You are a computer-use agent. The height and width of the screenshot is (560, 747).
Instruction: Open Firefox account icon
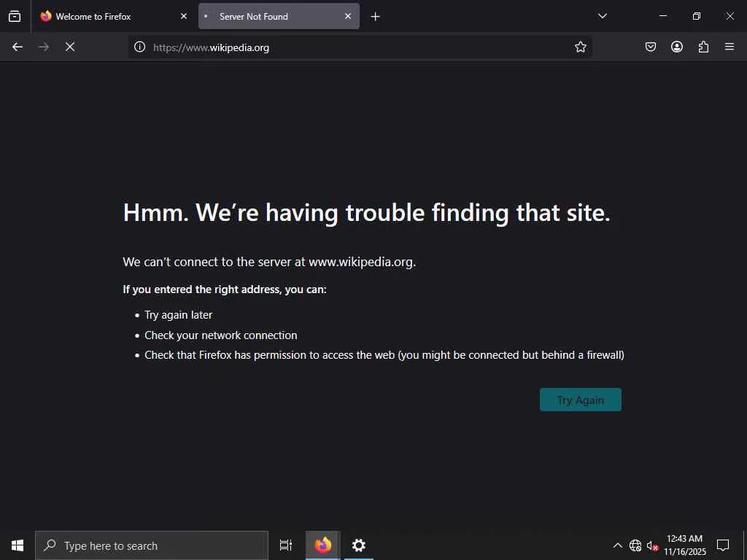click(x=677, y=47)
